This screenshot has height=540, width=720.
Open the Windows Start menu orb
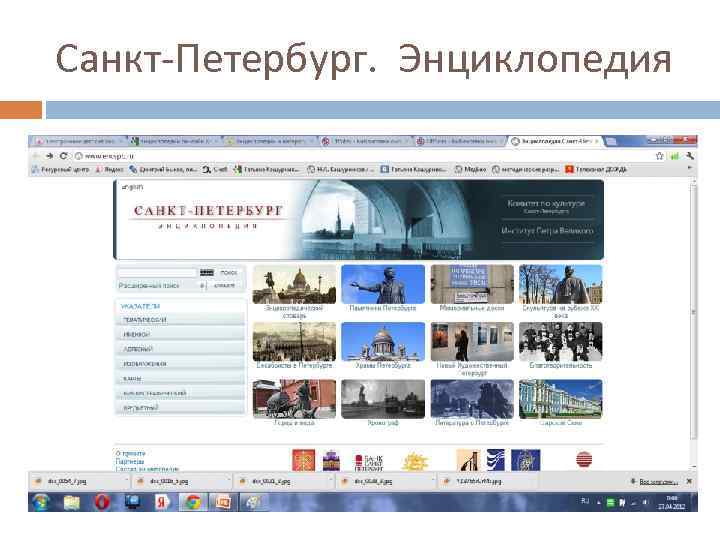[x=41, y=502]
